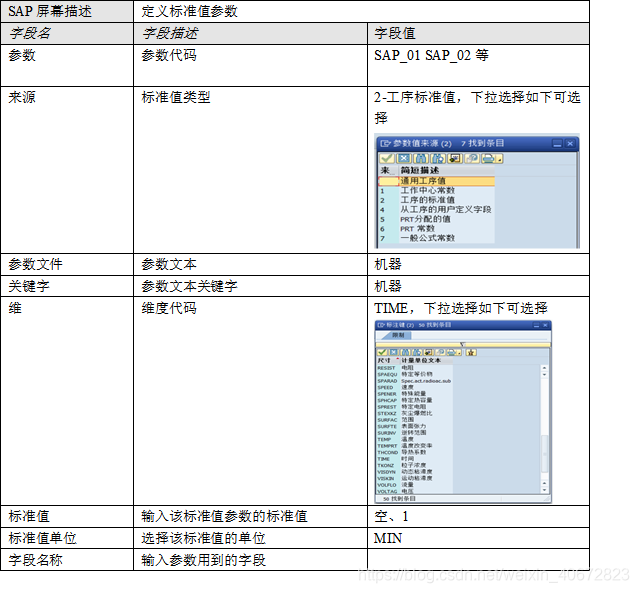The height and width of the screenshot is (593, 639).
Task: Click the title icon of 参数值来源 dialog
Action: coord(385,143)
